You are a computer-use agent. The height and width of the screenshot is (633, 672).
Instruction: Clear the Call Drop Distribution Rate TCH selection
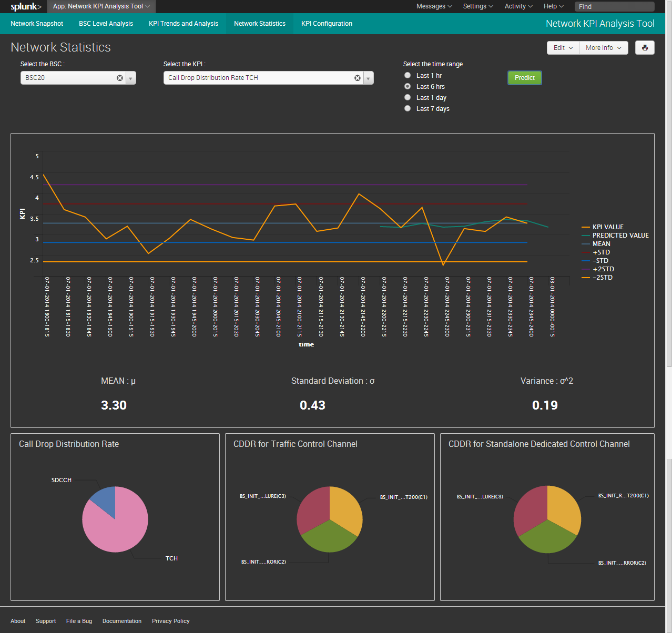(358, 78)
